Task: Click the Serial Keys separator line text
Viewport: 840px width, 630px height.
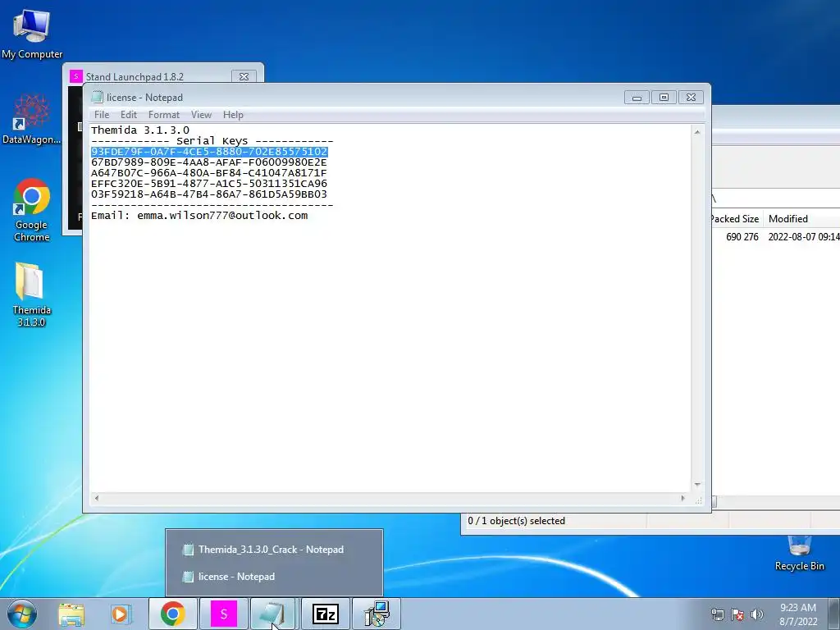Action: click(212, 141)
